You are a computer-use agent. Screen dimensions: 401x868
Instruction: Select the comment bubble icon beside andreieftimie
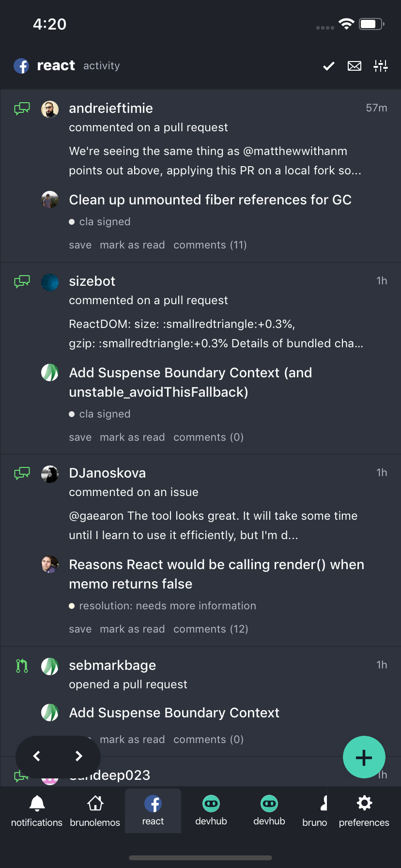pyautogui.click(x=22, y=108)
